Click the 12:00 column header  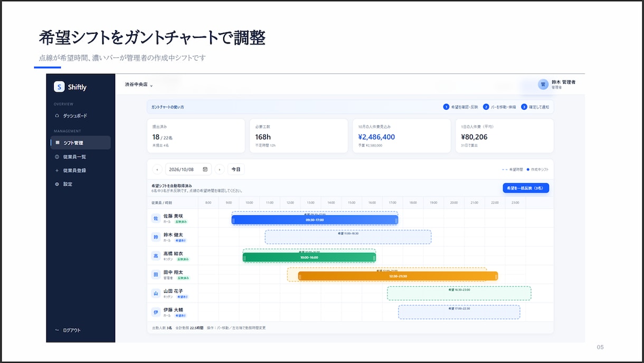290,202
